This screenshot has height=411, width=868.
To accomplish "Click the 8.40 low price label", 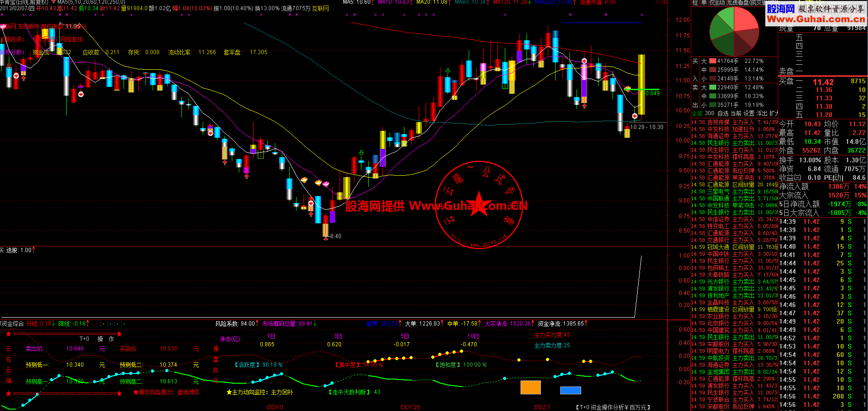I will click(335, 236).
